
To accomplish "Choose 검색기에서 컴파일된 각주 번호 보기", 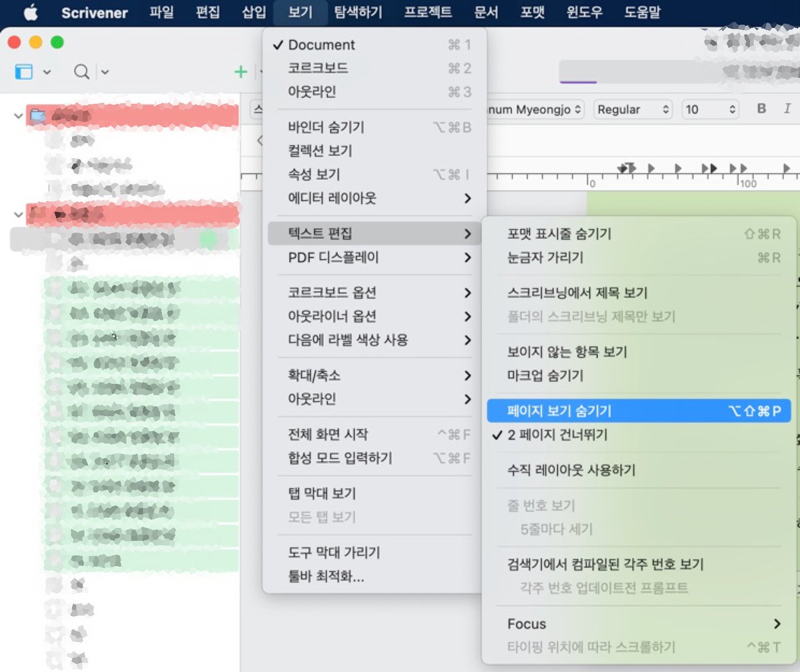I will click(x=639, y=565).
